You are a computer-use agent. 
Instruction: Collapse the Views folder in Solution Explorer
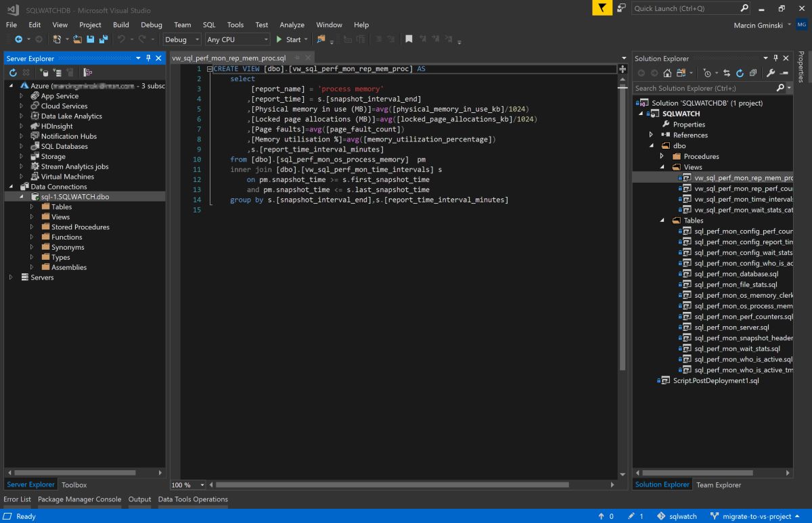tap(662, 167)
